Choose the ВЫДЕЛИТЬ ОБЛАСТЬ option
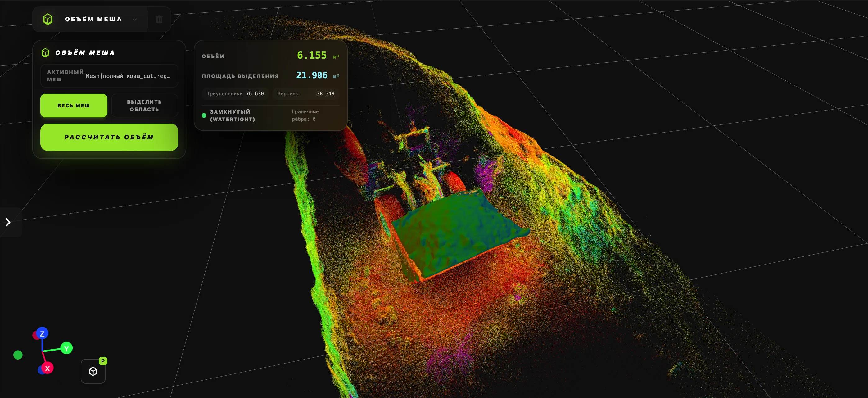The width and height of the screenshot is (868, 398). tap(145, 106)
